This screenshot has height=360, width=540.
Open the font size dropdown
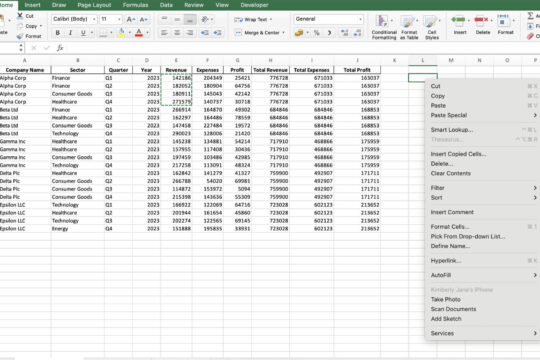[x=119, y=19]
